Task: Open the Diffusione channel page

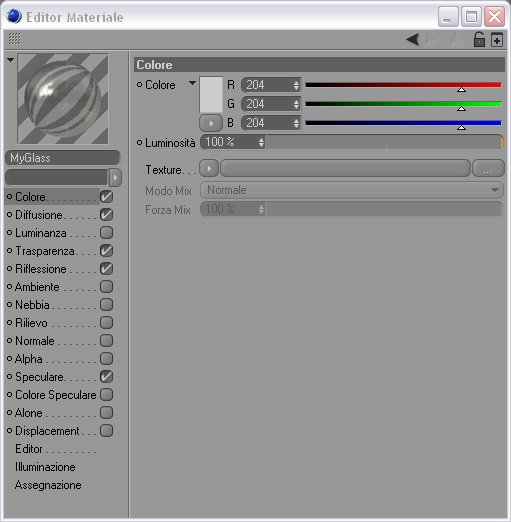Action: click(39, 215)
